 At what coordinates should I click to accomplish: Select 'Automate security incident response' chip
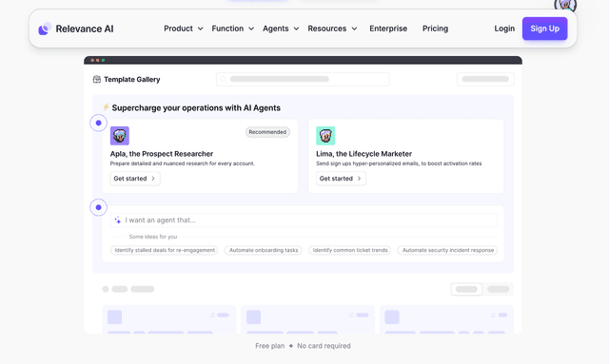coord(448,250)
